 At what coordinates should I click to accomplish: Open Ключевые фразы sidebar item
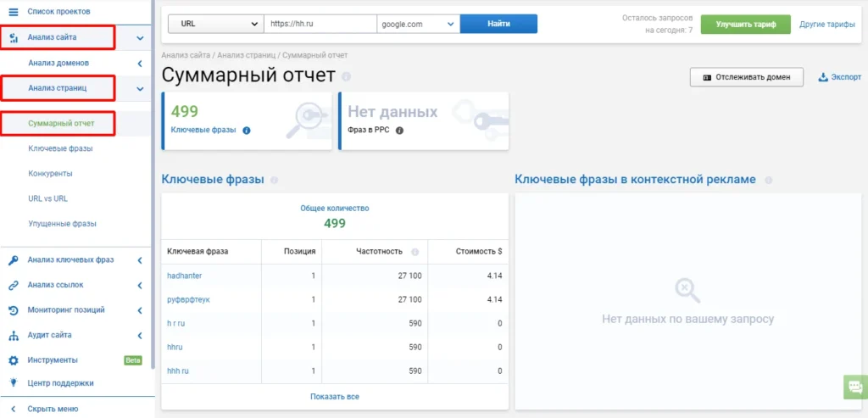click(x=60, y=149)
